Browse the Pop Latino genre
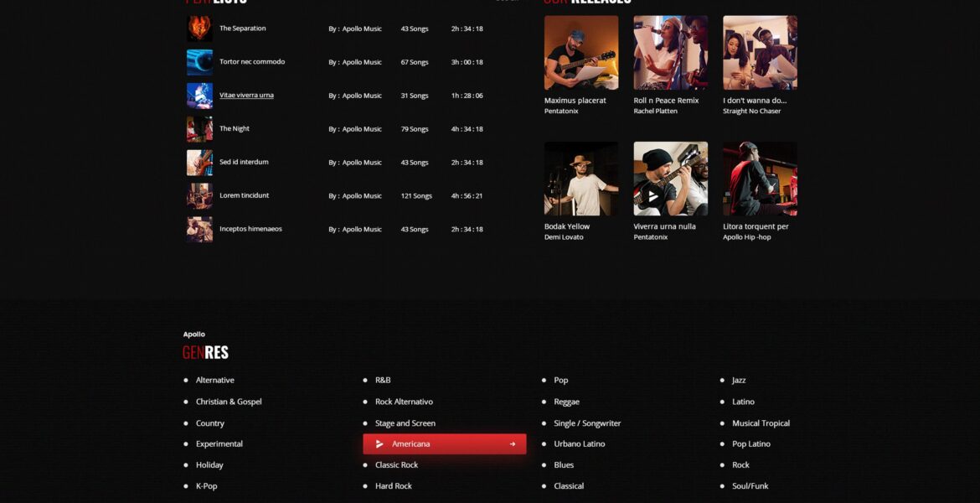Screen dimensions: 980x503 (751, 444)
